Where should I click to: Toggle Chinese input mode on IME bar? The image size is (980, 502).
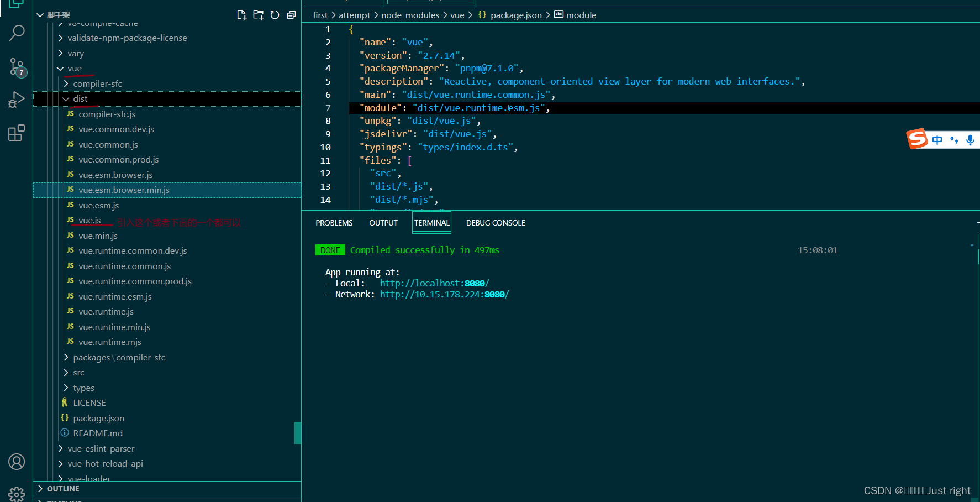937,140
